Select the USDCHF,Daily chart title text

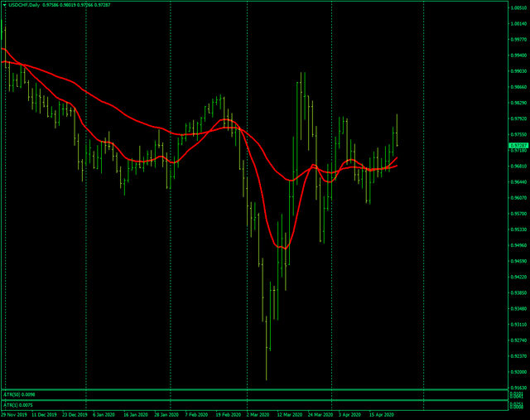[x=24, y=5]
